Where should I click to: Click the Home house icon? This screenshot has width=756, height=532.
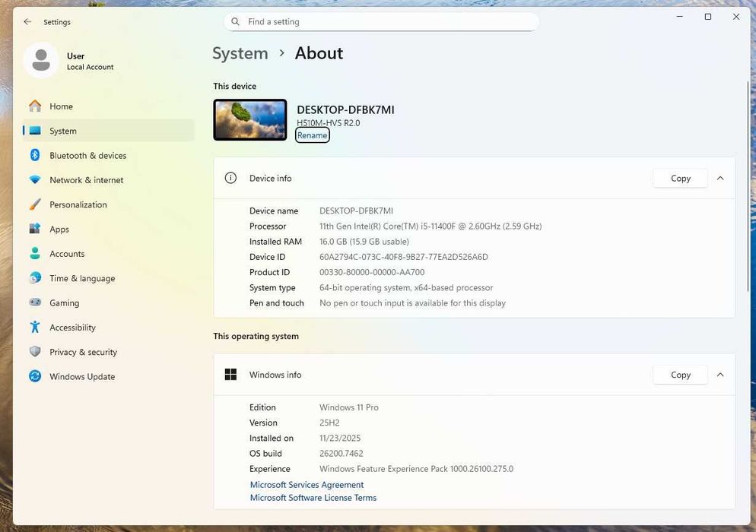tap(35, 106)
